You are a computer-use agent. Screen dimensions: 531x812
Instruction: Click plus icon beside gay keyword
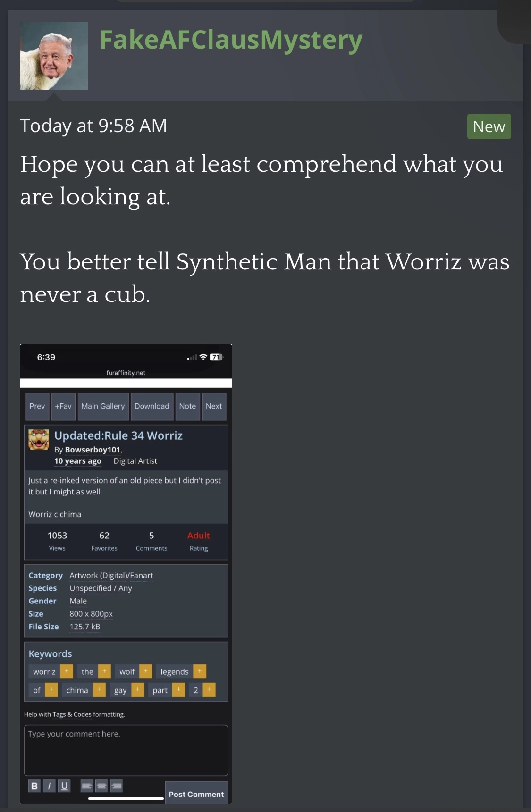point(137,690)
